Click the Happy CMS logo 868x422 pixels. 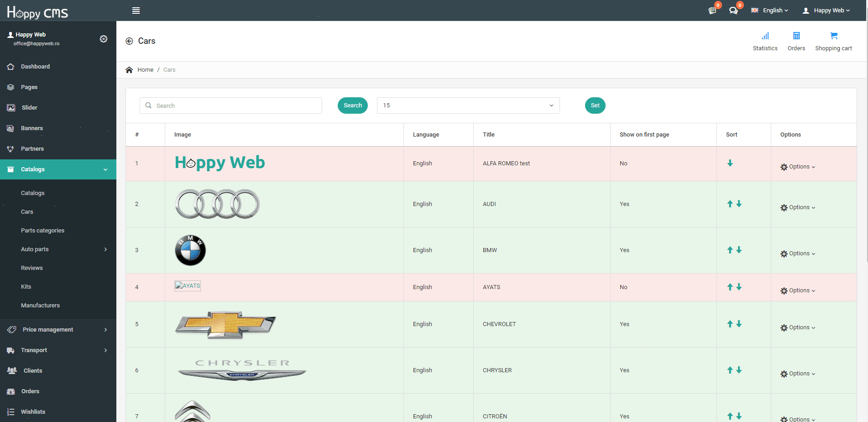(37, 12)
